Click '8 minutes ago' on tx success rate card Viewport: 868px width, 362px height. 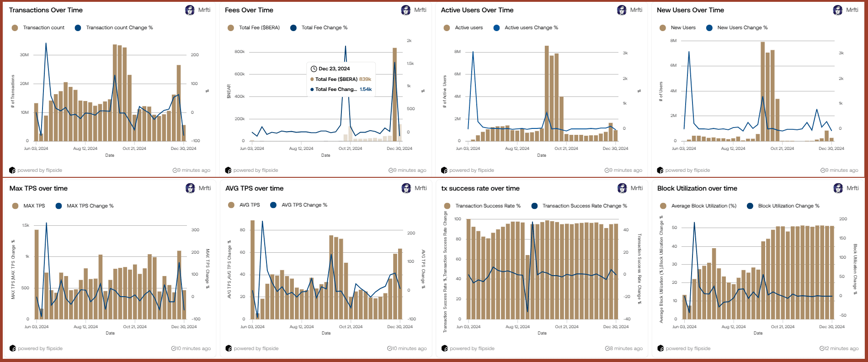(x=626, y=348)
